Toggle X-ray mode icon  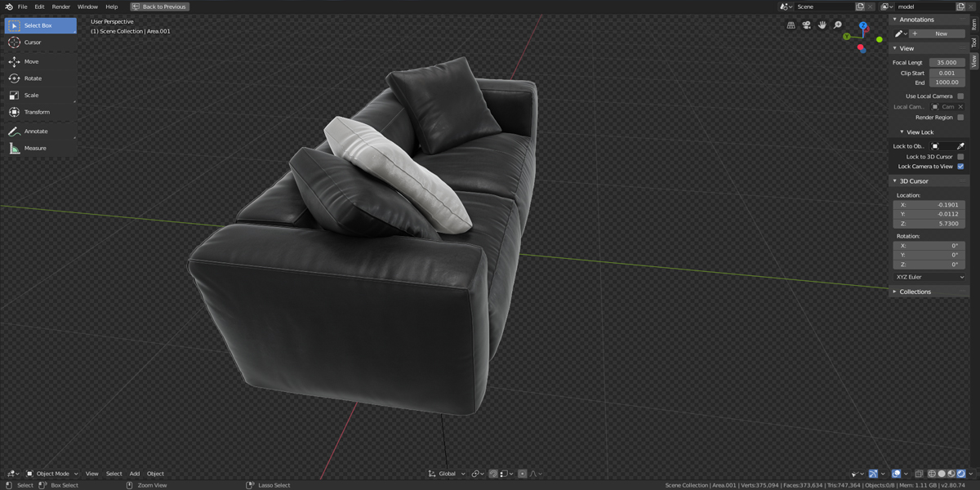point(919,474)
